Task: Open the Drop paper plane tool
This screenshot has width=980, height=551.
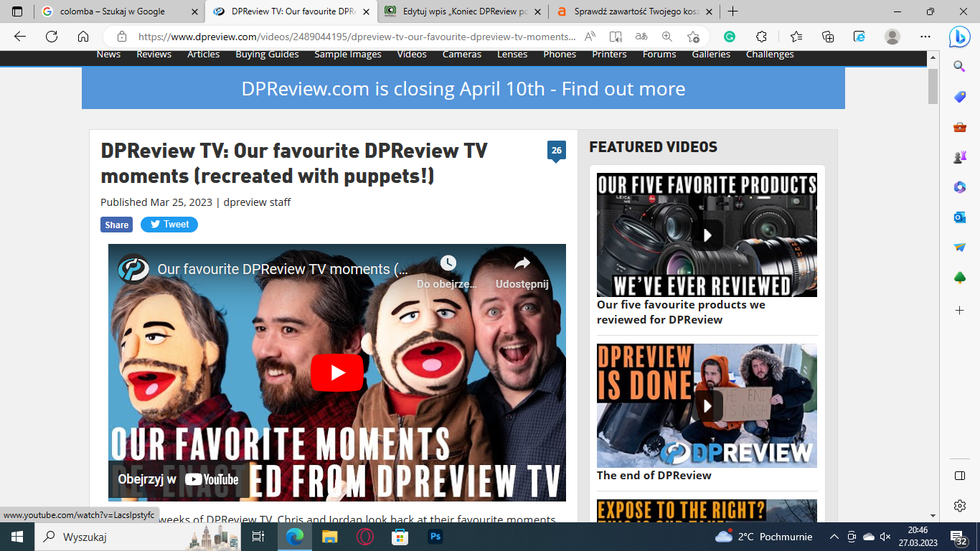Action: click(x=959, y=248)
